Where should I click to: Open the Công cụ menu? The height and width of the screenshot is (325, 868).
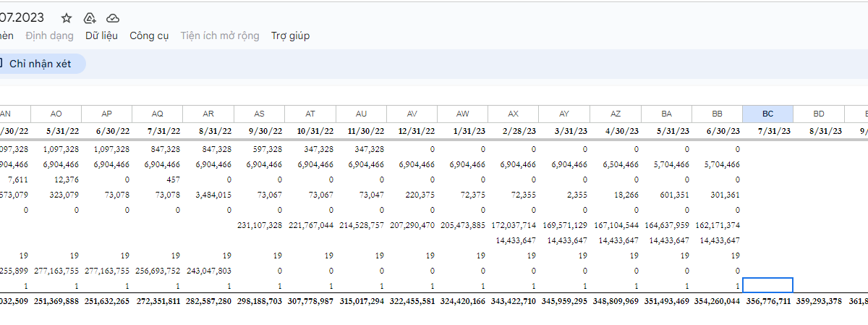[149, 35]
